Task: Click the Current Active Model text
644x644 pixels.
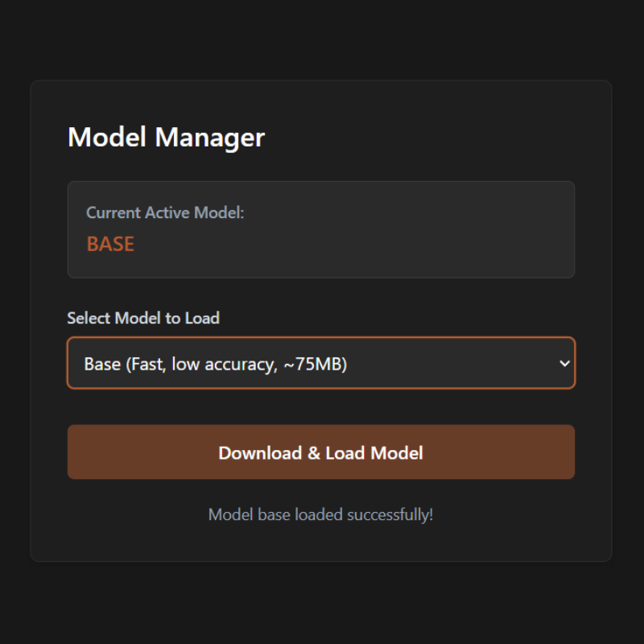Action: (164, 213)
